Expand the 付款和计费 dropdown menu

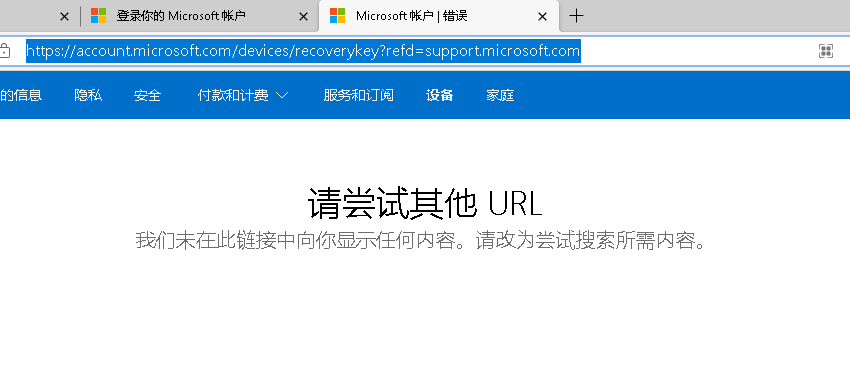[x=243, y=95]
